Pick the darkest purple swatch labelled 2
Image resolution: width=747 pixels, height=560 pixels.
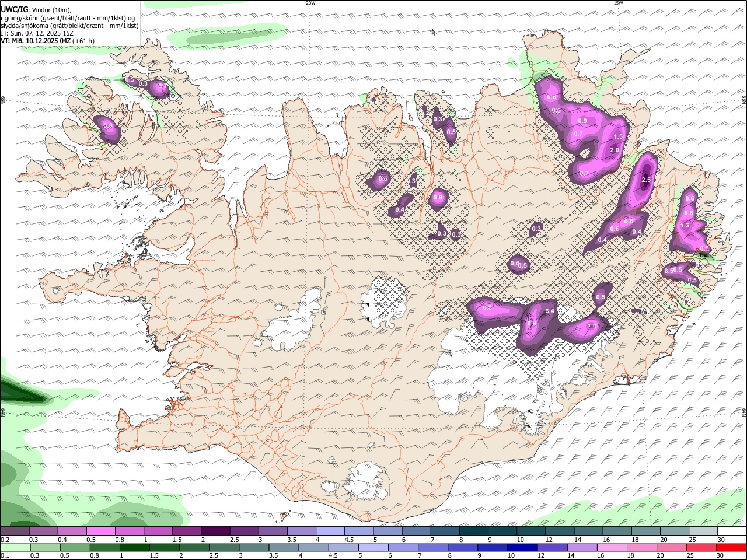click(x=215, y=531)
